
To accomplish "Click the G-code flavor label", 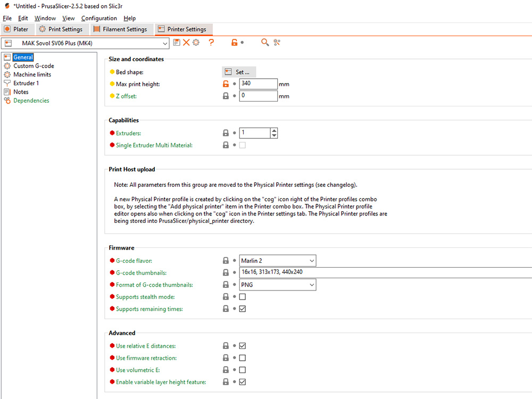I will (x=134, y=261).
